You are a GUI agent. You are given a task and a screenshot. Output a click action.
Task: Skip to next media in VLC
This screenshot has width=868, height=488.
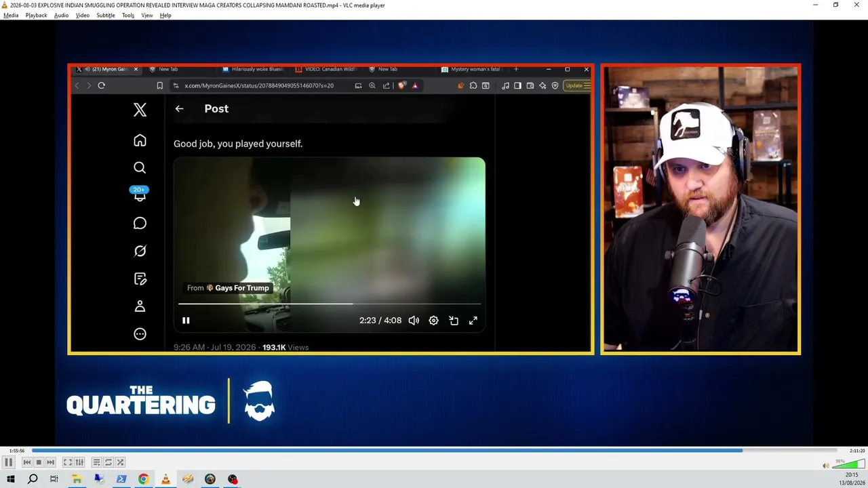tap(50, 462)
